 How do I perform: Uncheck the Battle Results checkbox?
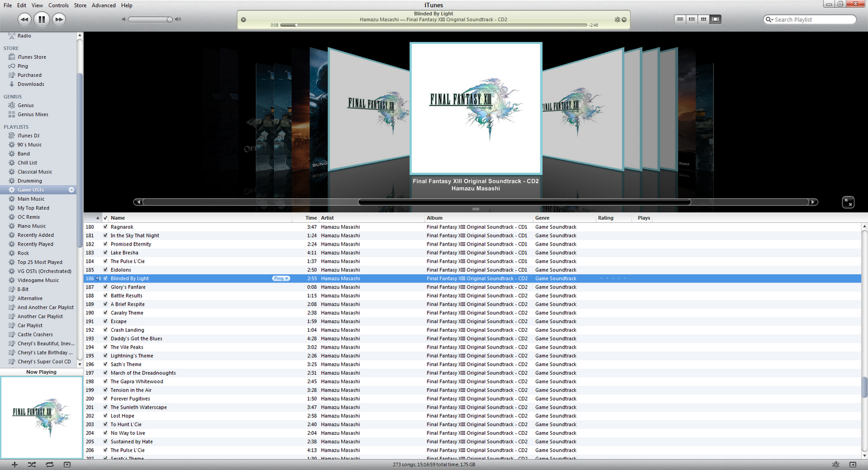(x=105, y=295)
